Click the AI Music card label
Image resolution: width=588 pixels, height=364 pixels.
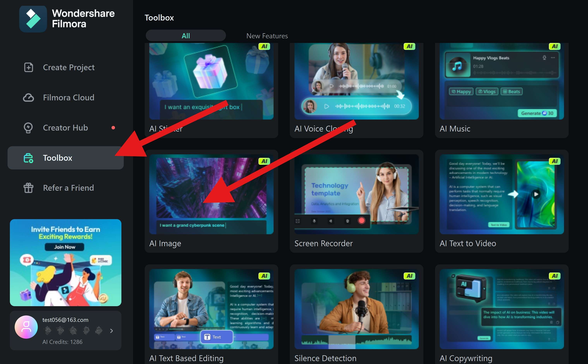tap(455, 129)
